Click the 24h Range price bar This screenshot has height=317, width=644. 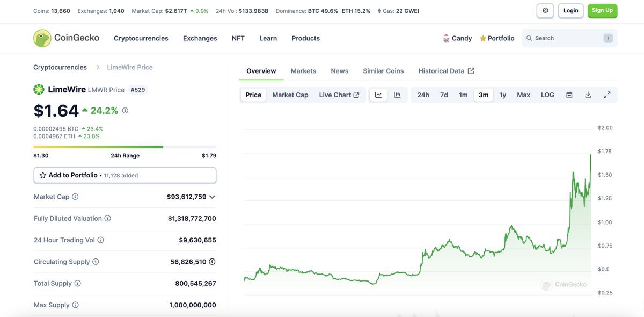pyautogui.click(x=125, y=147)
